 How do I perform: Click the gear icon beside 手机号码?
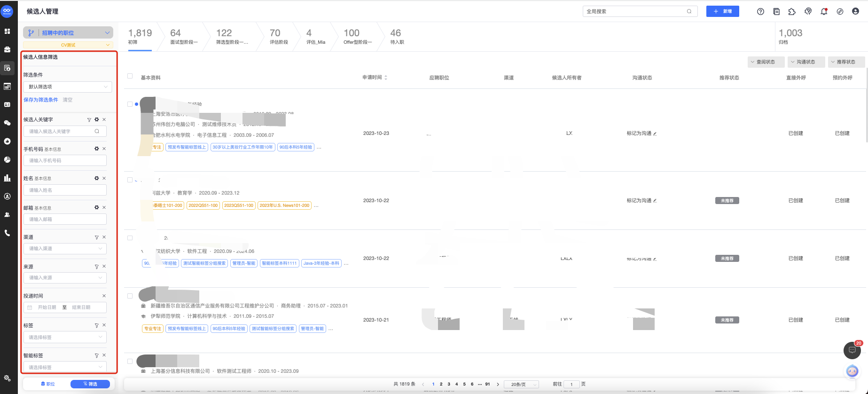[x=97, y=149]
